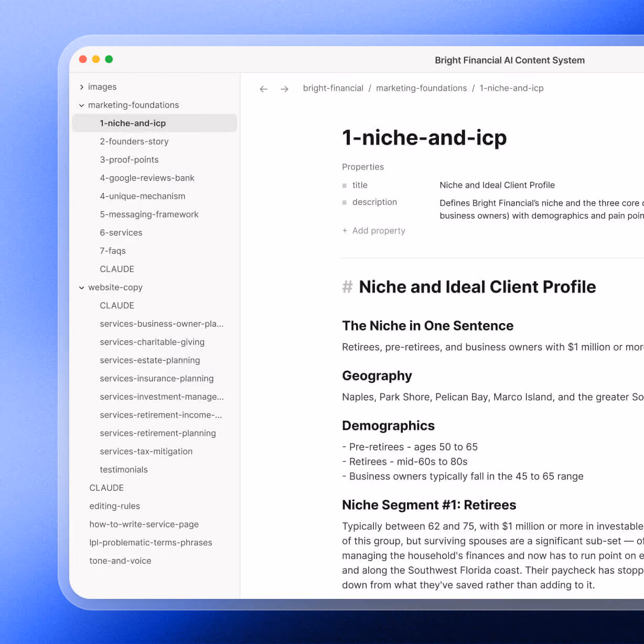The width and height of the screenshot is (644, 644).
Task: Open services-retirement-income-... note
Action: coord(161,415)
